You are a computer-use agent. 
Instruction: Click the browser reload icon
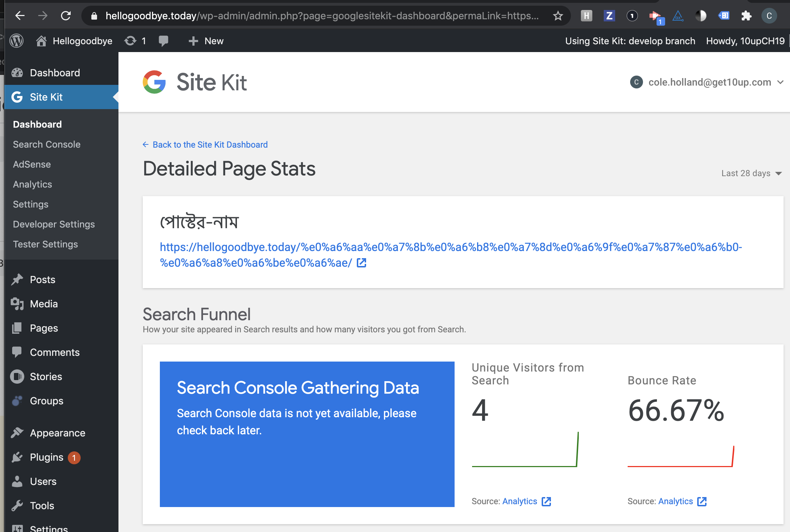click(66, 16)
